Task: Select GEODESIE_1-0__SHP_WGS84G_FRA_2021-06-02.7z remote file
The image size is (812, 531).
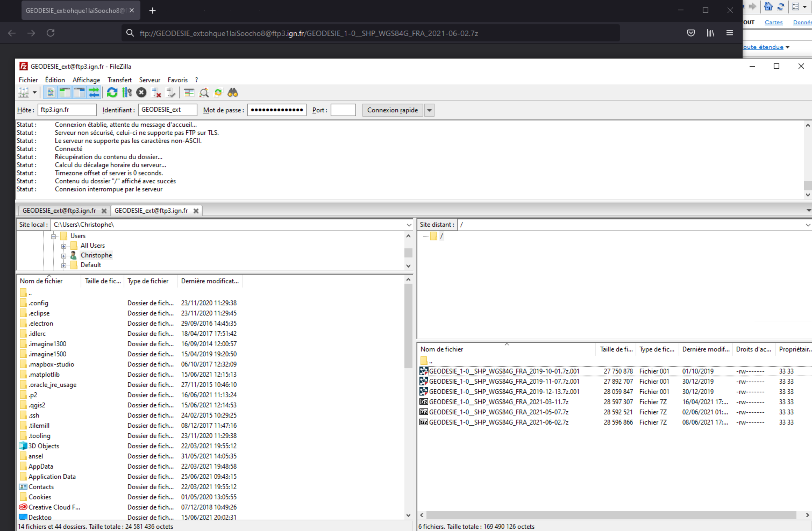Action: (x=498, y=422)
